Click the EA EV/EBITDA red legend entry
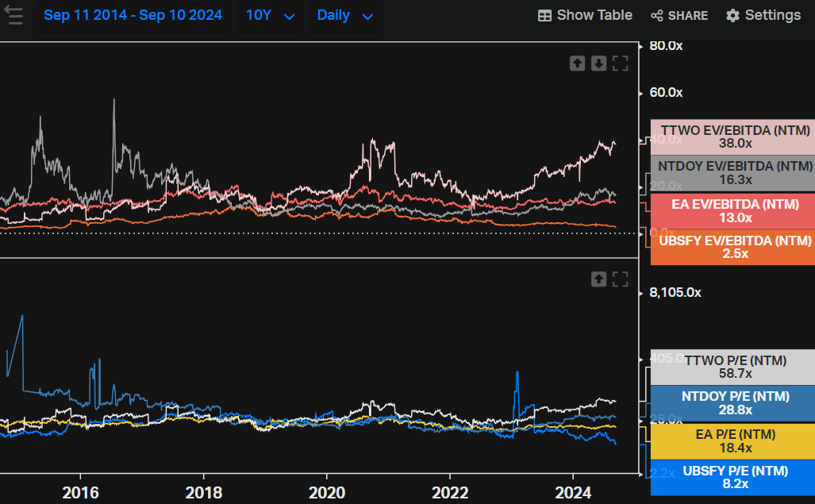This screenshot has width=815, height=504. tap(732, 210)
